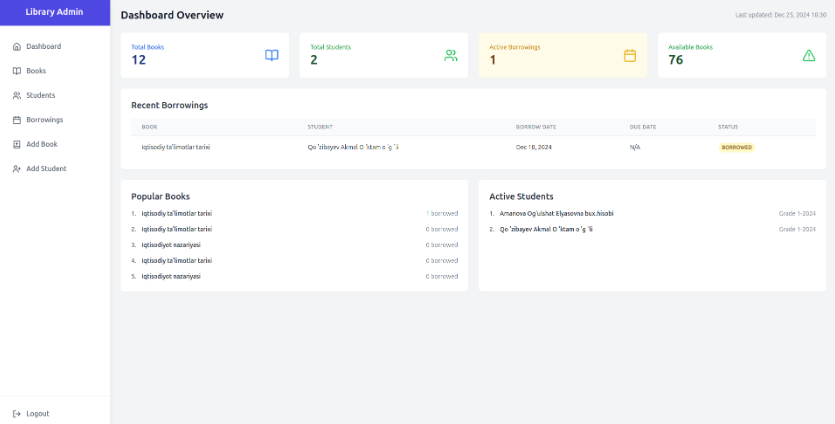
Task: Click the calendar icon on Active Borrowings card
Action: [x=630, y=55]
